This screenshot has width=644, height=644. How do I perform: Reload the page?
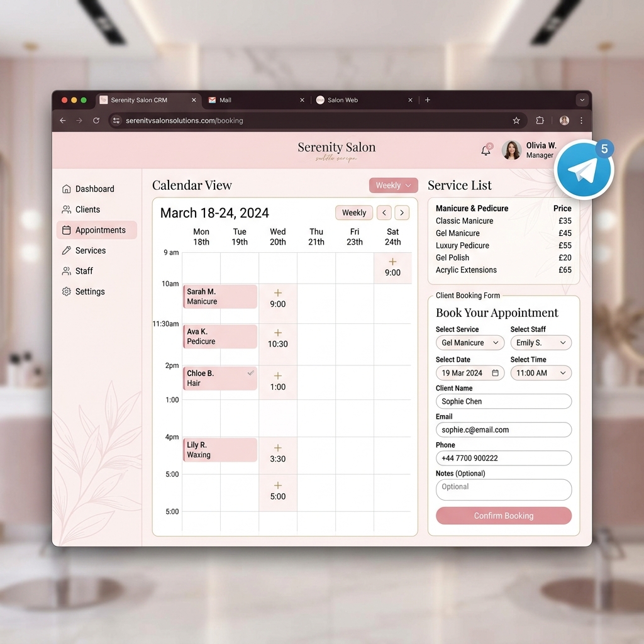[x=96, y=120]
